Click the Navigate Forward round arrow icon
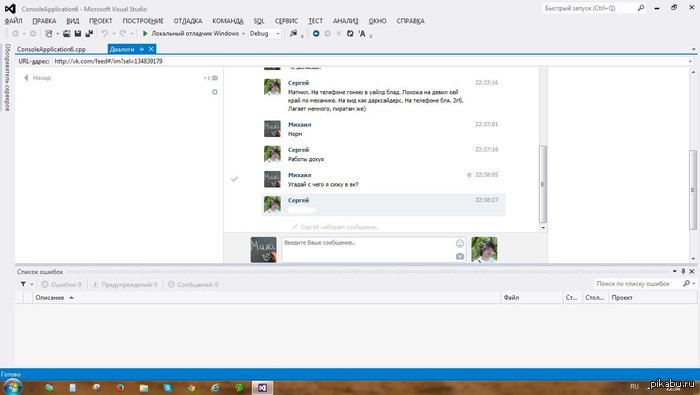 pyautogui.click(x=33, y=33)
